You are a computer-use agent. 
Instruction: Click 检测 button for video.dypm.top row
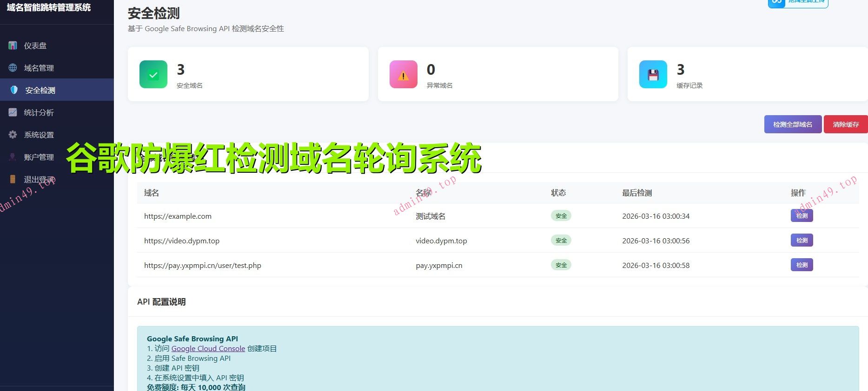pyautogui.click(x=802, y=240)
